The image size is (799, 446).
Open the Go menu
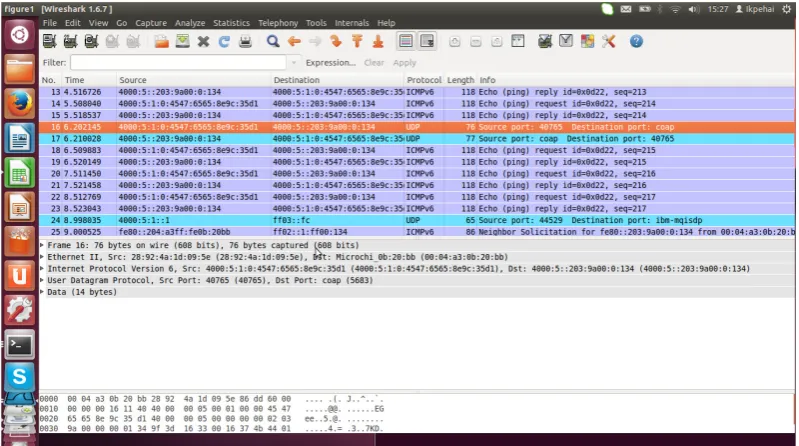point(121,23)
